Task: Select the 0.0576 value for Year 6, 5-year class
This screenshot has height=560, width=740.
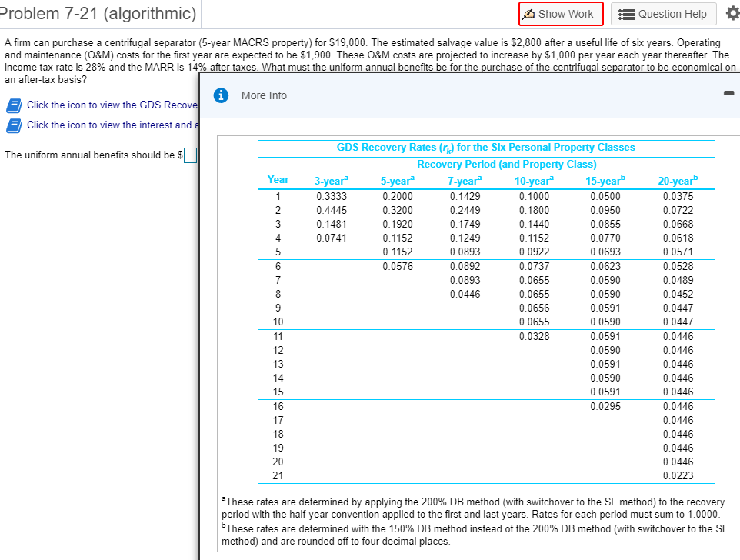Action: pyautogui.click(x=396, y=265)
